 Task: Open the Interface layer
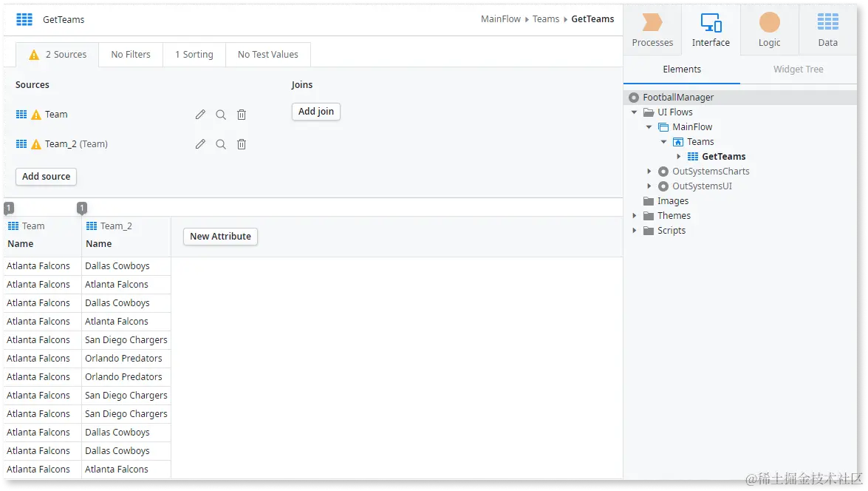[x=711, y=30]
